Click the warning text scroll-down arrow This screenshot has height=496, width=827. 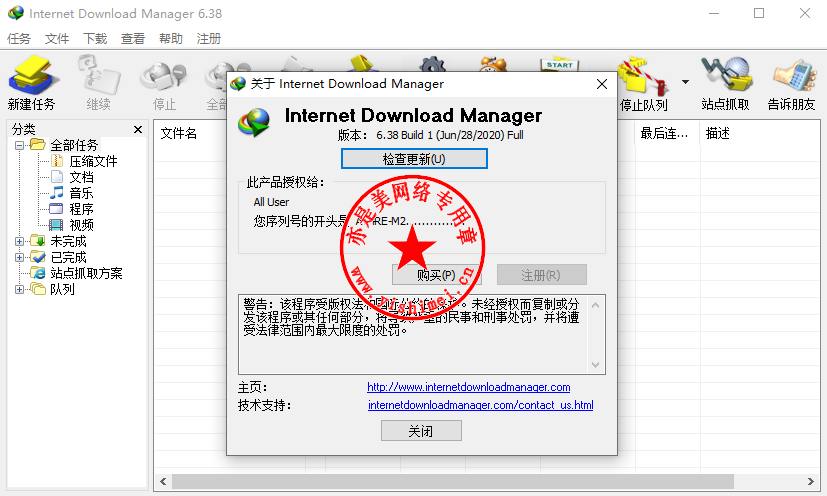click(x=595, y=365)
